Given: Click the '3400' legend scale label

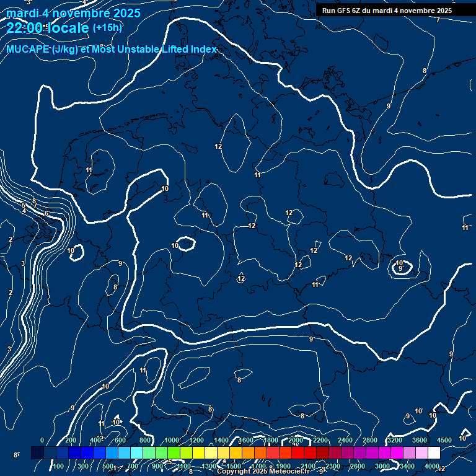Looking at the screenshot, I should (407, 466).
